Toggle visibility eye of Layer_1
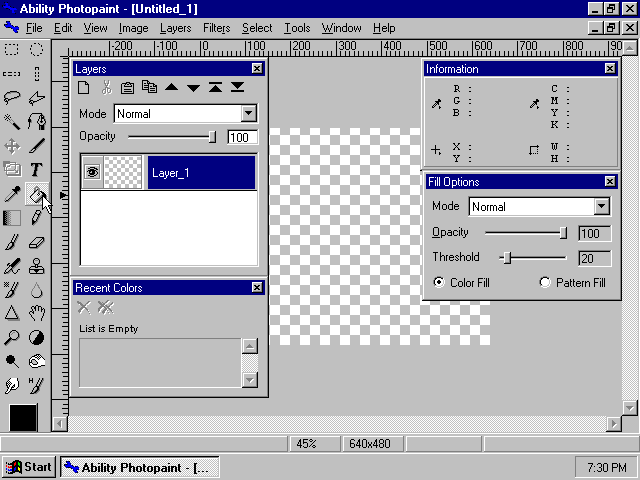Screen dimensions: 640x480 coord(92,172)
